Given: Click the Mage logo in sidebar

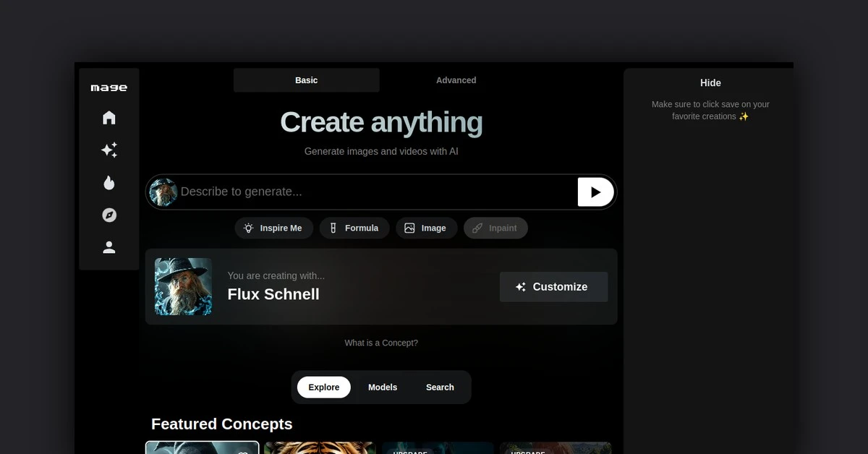Looking at the screenshot, I should [109, 87].
